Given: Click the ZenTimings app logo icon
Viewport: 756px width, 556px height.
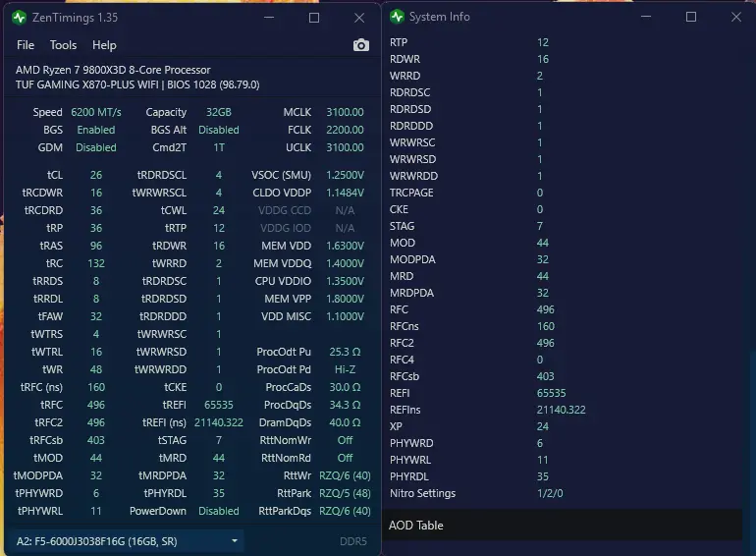Looking at the screenshot, I should 19,18.
